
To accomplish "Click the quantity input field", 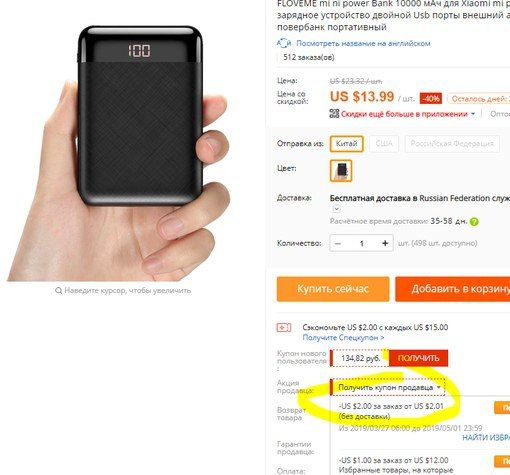I will (362, 243).
